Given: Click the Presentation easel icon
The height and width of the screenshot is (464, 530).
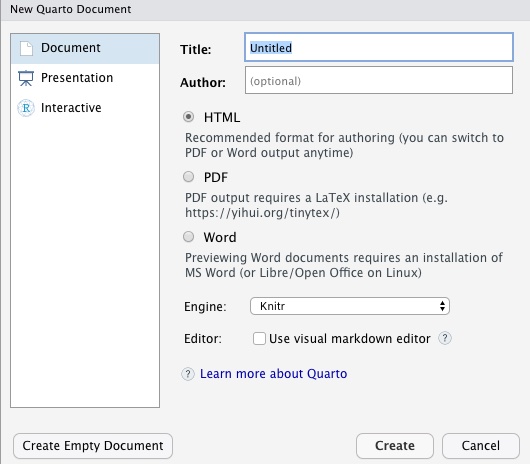Looking at the screenshot, I should (26, 78).
